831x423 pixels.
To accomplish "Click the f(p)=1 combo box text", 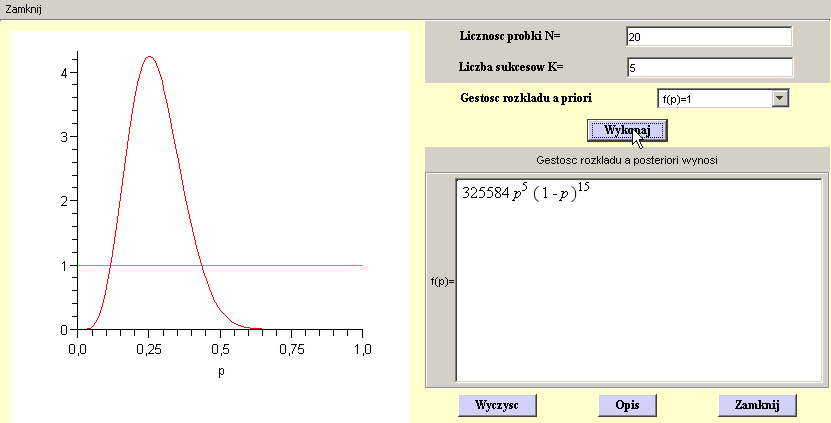I will click(714, 98).
